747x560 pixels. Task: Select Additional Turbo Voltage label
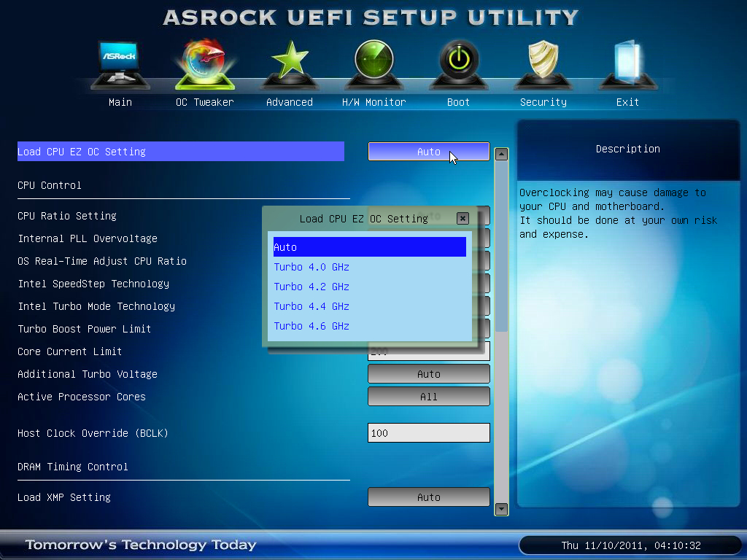[x=88, y=374]
